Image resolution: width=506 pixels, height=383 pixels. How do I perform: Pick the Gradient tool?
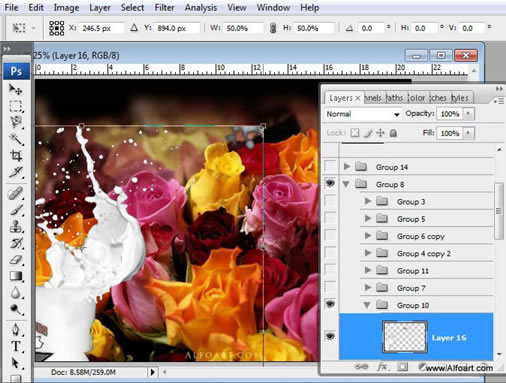point(16,276)
